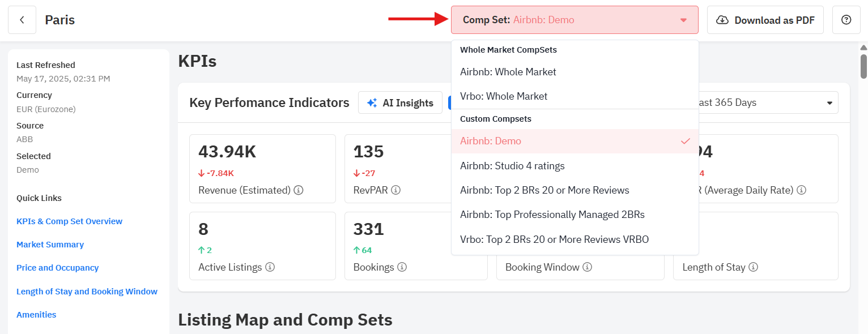Select Vrbo: Whole Market option
Viewport: 868px width, 334px height.
coord(504,96)
